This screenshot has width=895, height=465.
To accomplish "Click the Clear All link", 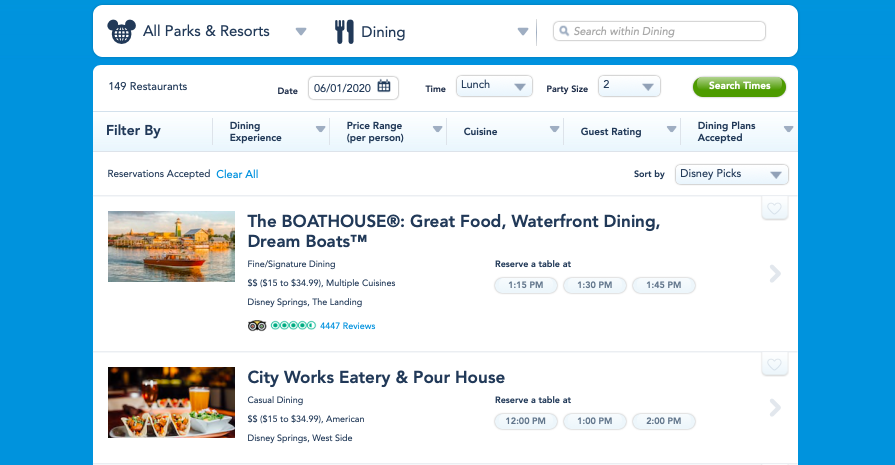I will pyautogui.click(x=237, y=174).
